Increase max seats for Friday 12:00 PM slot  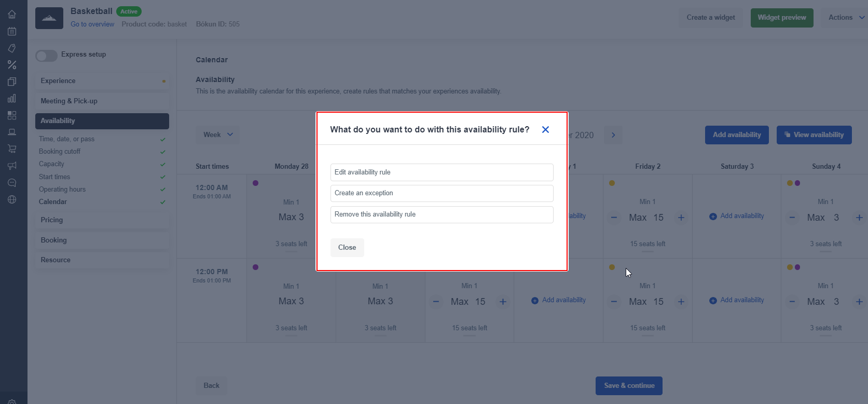click(681, 302)
